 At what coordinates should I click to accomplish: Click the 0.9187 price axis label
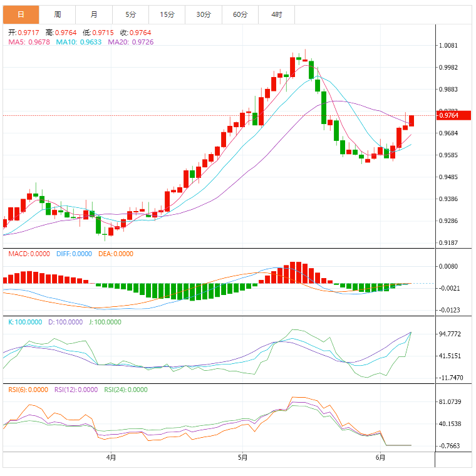coord(448,243)
